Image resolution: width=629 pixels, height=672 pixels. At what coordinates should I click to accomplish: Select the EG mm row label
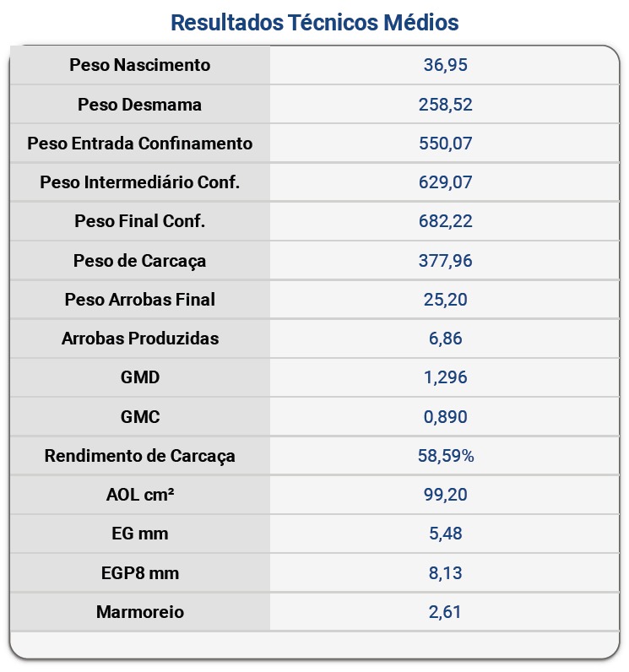(x=140, y=534)
